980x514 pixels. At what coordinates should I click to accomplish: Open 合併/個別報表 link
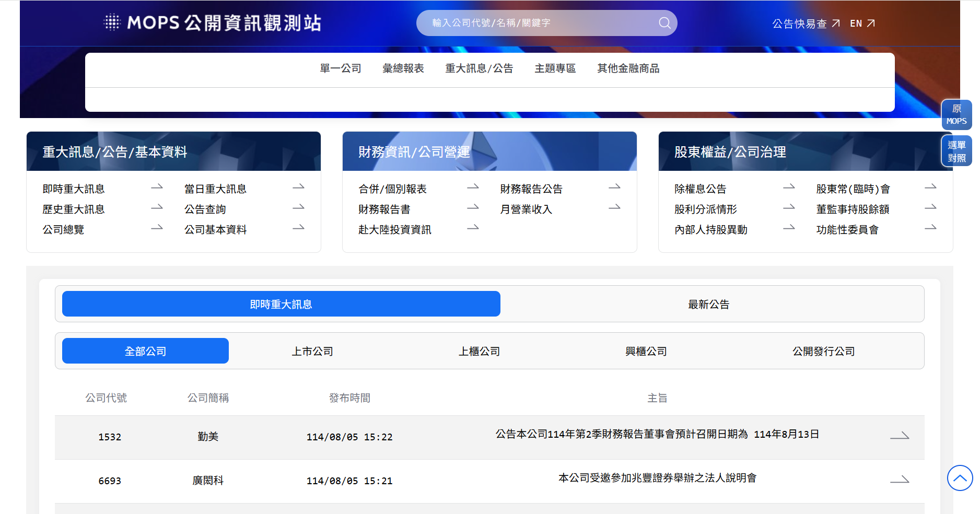coord(392,189)
